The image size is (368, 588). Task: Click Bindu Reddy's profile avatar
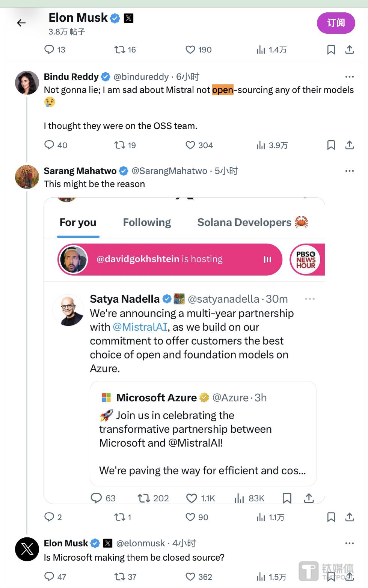(27, 82)
